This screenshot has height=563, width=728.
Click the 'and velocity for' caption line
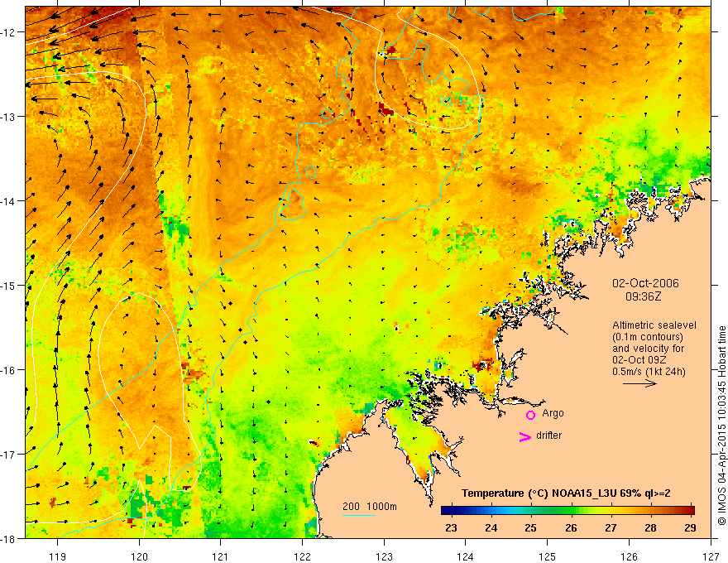pos(648,349)
